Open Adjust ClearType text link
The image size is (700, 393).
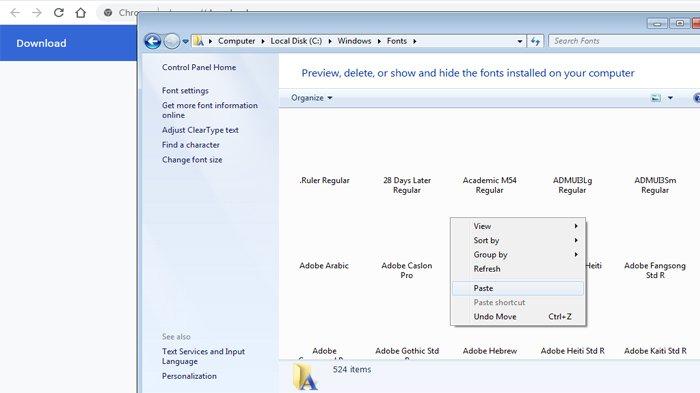click(200, 130)
